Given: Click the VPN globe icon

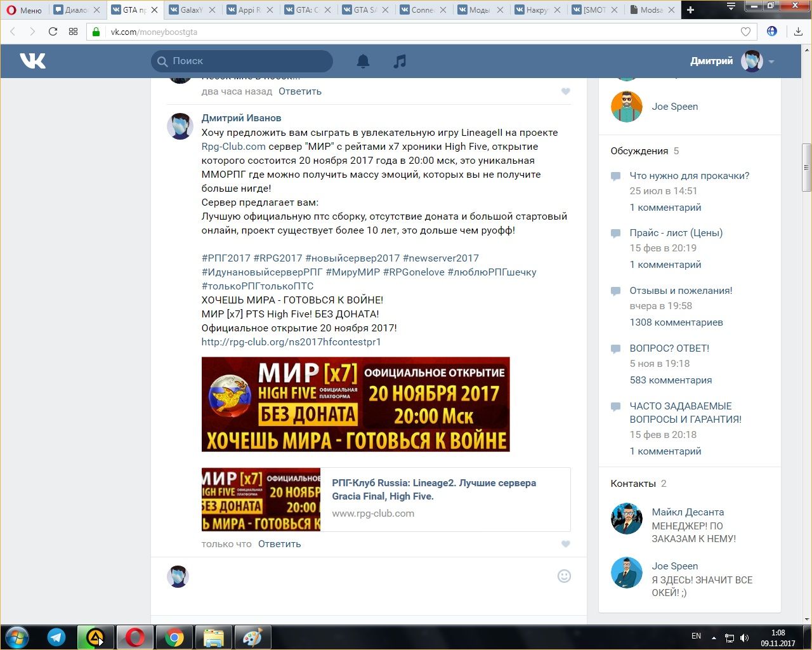Looking at the screenshot, I should (x=772, y=31).
